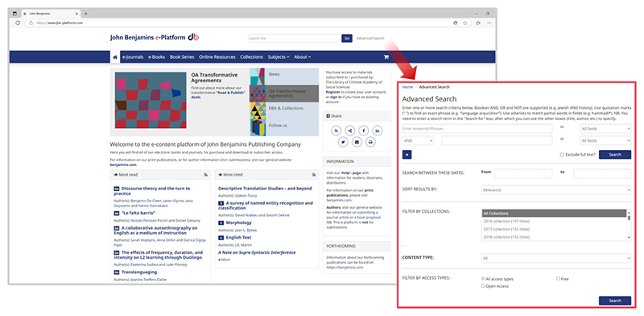Click the Go search button
The width and height of the screenshot is (644, 316).
tap(347, 38)
